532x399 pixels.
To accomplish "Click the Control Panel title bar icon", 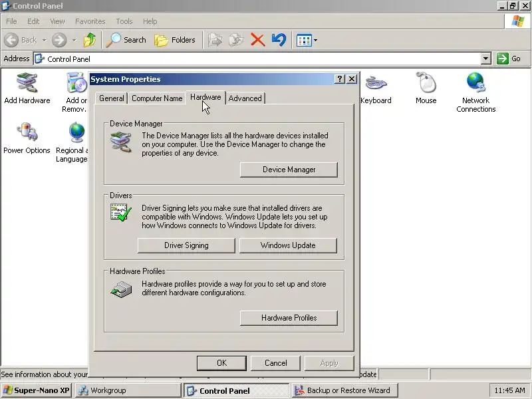I will [6, 6].
